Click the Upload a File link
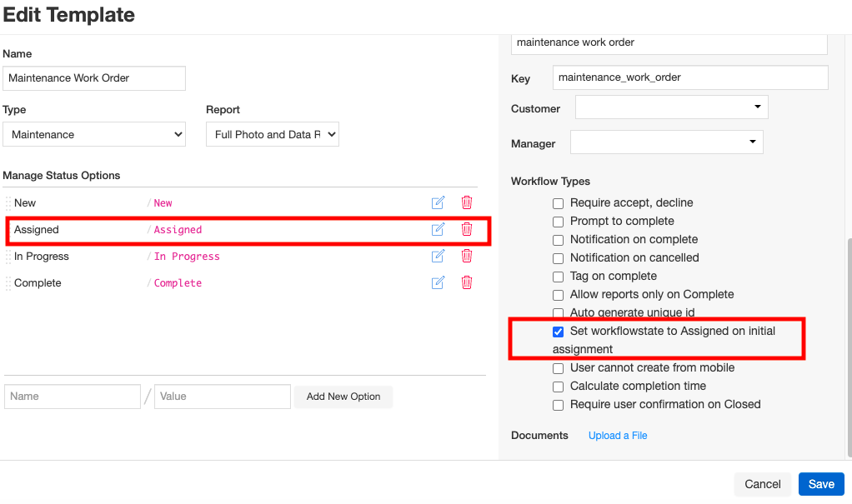This screenshot has width=852, height=504. 618,436
